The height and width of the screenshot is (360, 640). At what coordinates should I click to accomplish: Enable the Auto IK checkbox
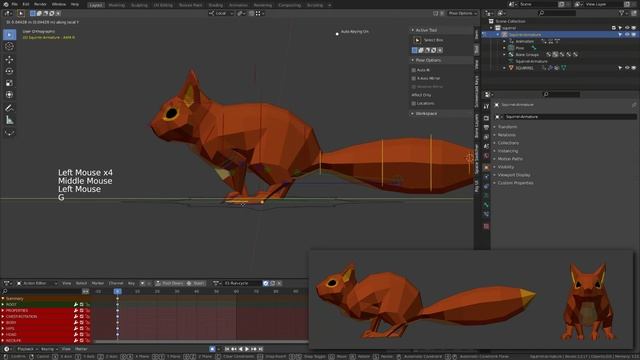[x=414, y=70]
